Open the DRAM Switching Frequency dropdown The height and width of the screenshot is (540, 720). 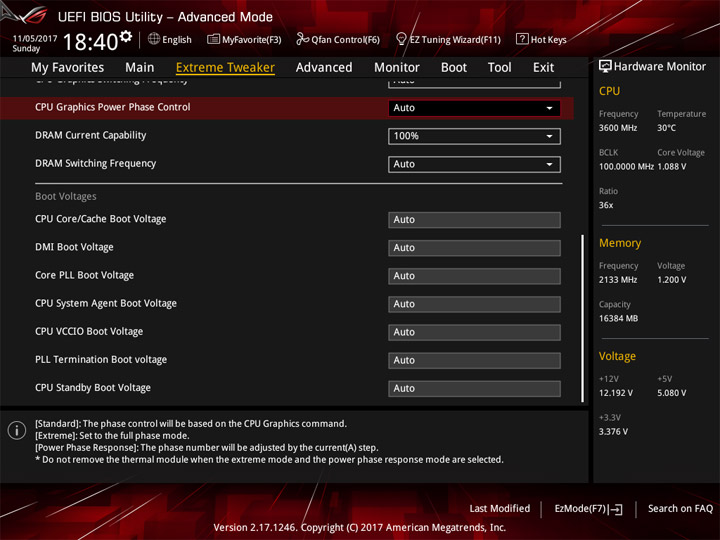coord(474,164)
